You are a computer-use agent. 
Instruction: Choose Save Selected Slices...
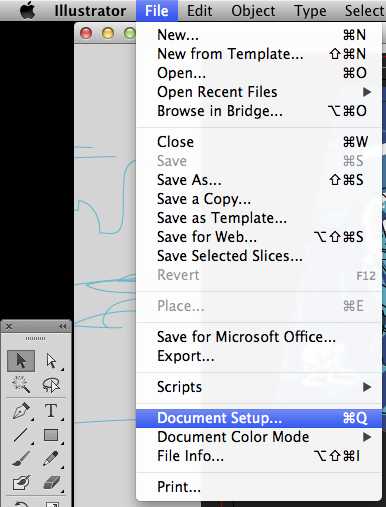[x=259, y=256]
